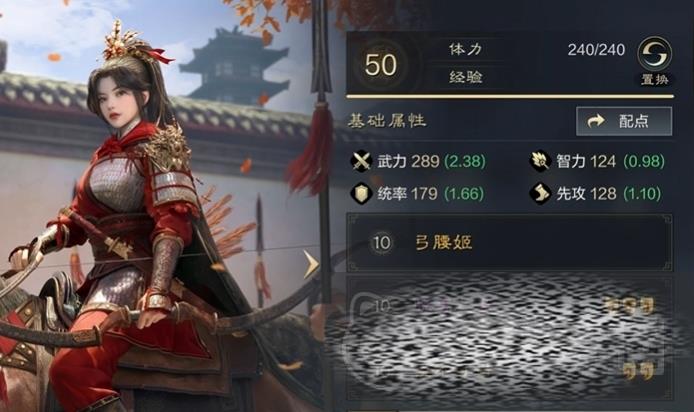Click the curved arrow on 配点

coord(596,120)
